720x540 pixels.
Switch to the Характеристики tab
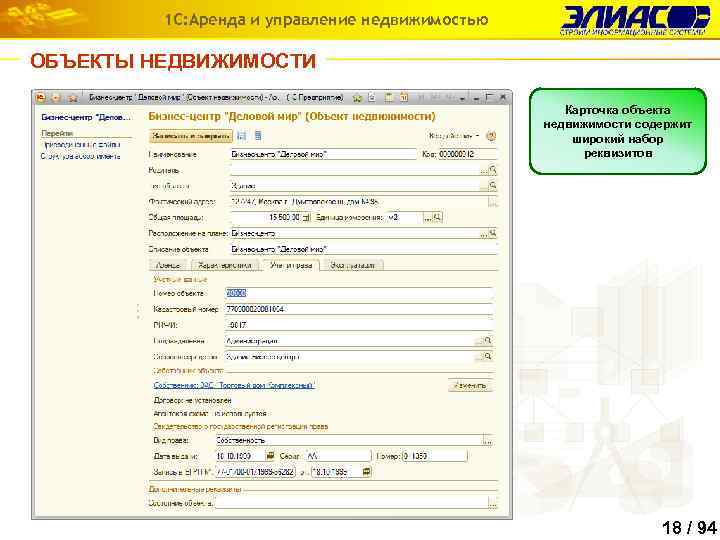pyautogui.click(x=225, y=265)
